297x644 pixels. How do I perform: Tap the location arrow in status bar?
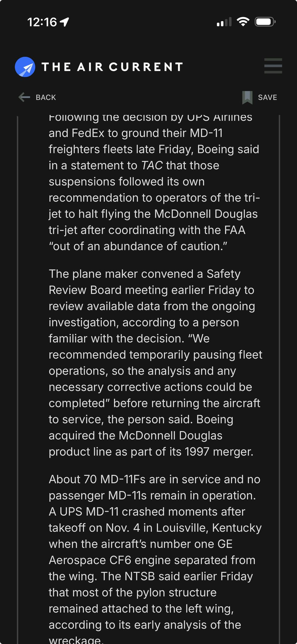65,22
